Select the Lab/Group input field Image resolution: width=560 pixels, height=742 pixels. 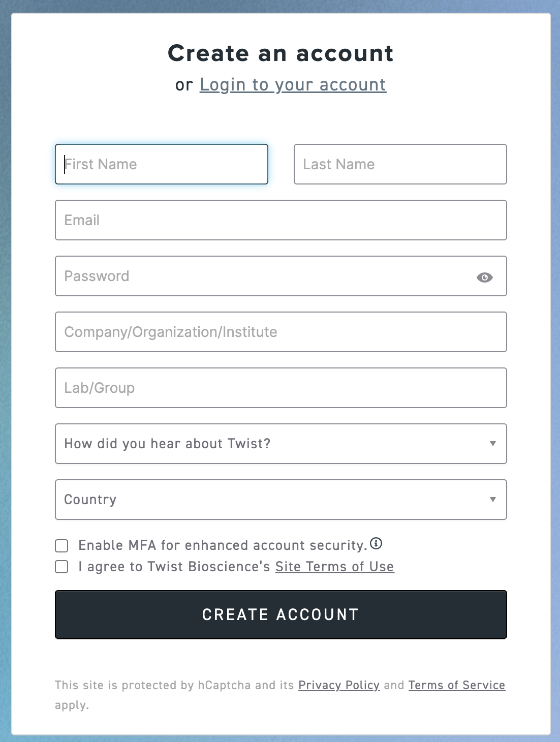point(280,388)
